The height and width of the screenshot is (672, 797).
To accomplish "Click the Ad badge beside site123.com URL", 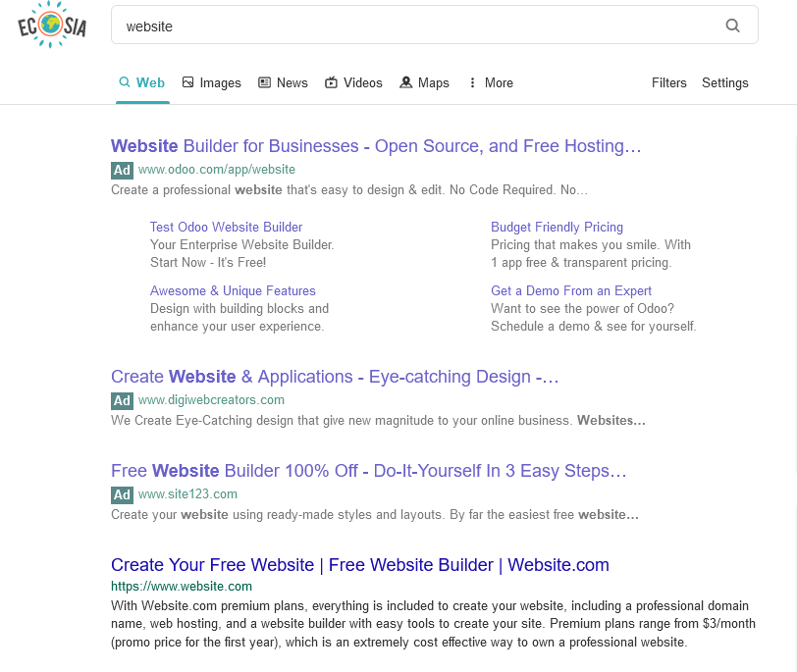I will coord(122,494).
